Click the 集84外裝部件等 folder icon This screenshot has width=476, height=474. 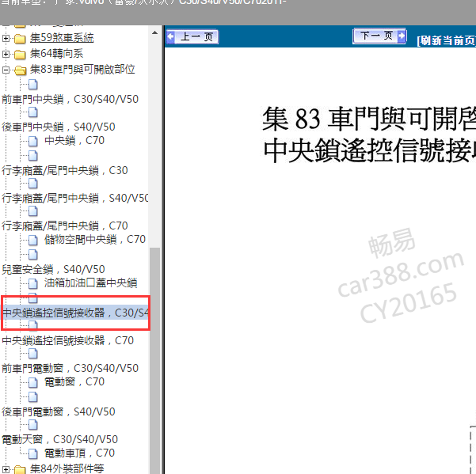20,470
